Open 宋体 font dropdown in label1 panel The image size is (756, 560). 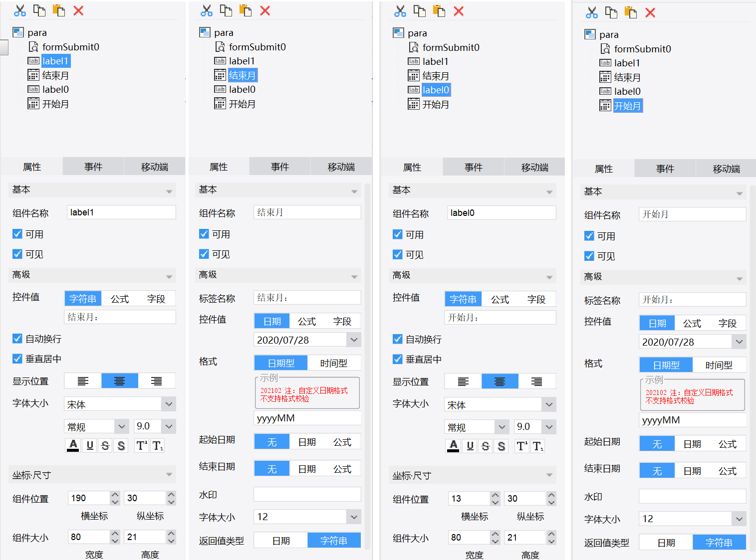(169, 404)
